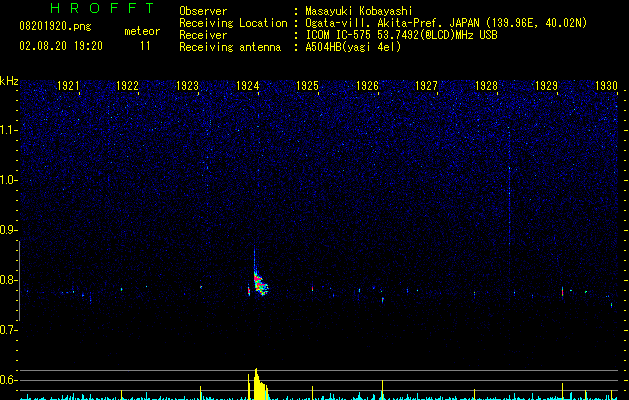This screenshot has height=400, width=629.
Task: Select the ICOM IC-575 53.7492 MHz USB text
Action: click(x=402, y=35)
